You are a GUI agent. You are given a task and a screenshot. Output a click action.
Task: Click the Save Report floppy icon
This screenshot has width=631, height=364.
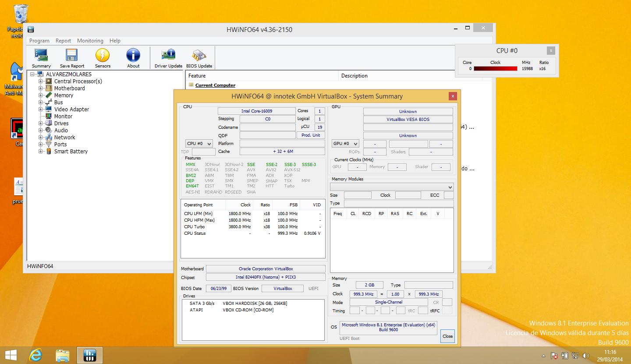coord(72,58)
